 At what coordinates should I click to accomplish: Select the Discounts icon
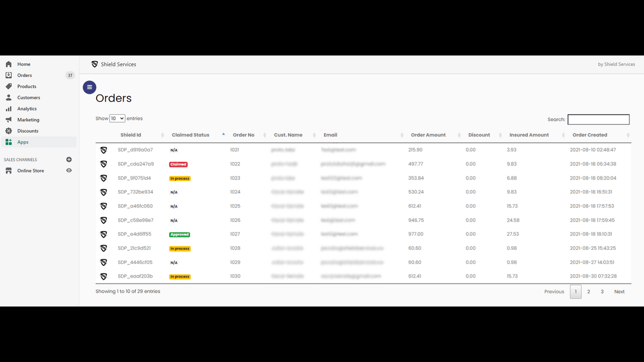click(x=9, y=130)
